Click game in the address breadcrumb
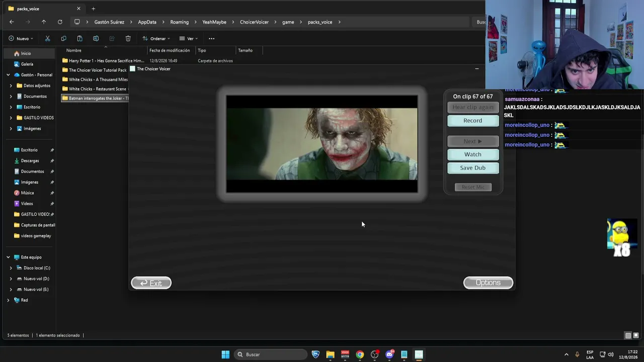644x362 pixels. coord(288,22)
